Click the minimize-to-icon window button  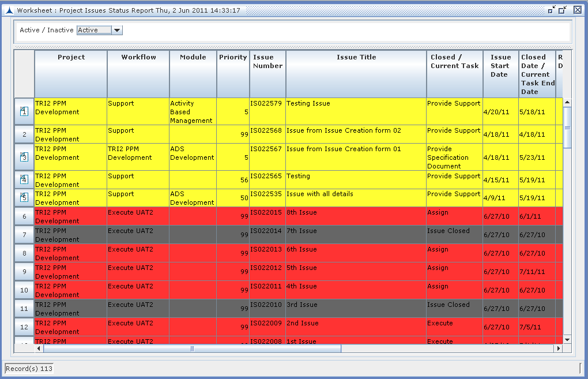[552, 10]
